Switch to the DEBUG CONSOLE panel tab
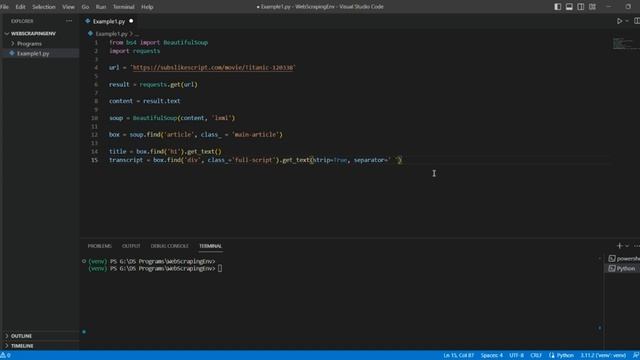This screenshot has height=360, width=640. point(170,246)
